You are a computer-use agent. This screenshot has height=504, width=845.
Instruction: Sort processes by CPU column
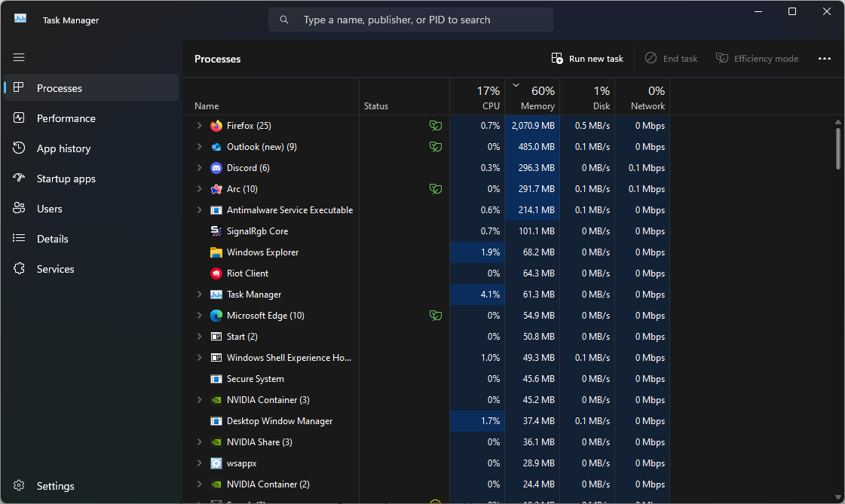click(477, 97)
